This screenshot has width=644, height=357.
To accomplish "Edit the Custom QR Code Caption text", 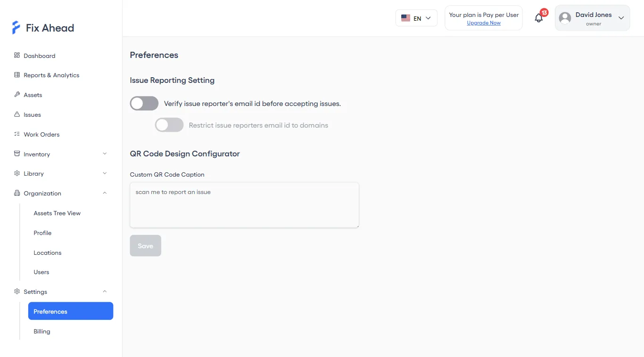I will (244, 205).
